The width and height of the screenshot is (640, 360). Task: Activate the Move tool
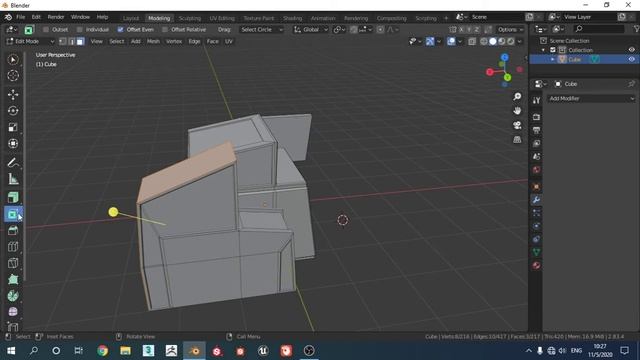point(13,94)
